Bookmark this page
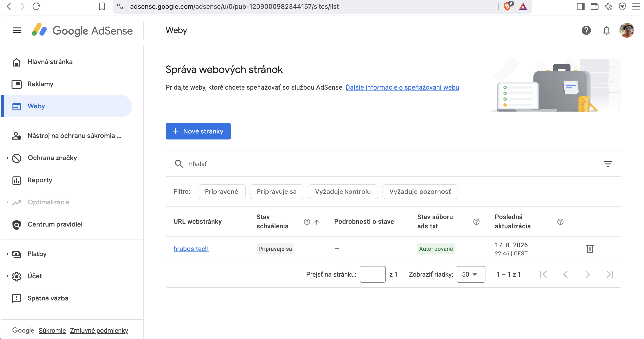 (102, 6)
